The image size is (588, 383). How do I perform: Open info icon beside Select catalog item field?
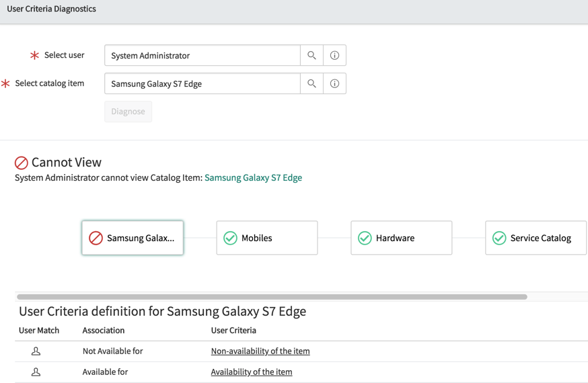(334, 83)
